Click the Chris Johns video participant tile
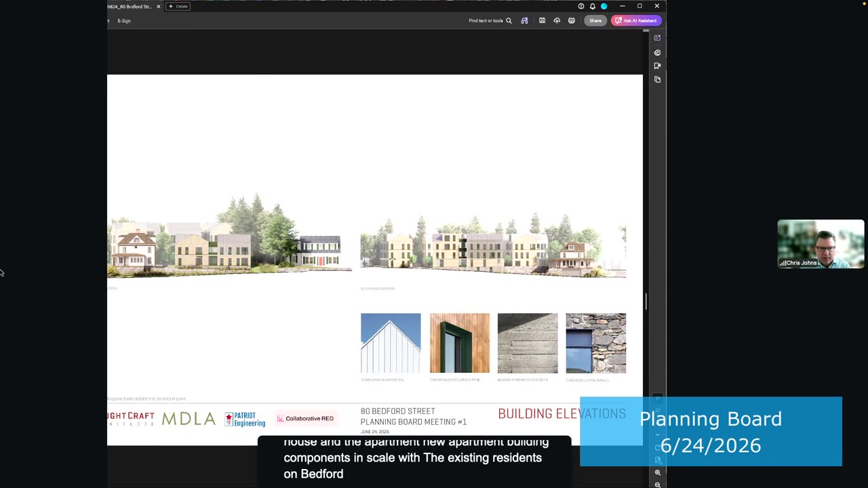 [x=821, y=244]
